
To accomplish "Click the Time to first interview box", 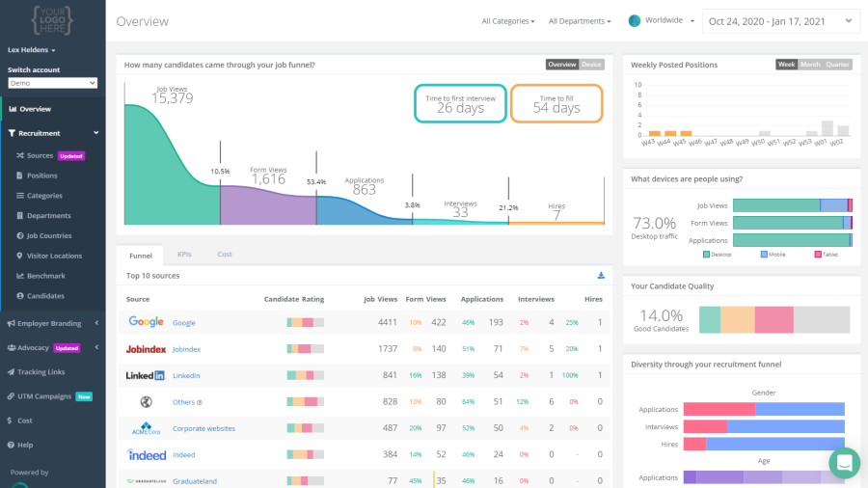I will [460, 103].
